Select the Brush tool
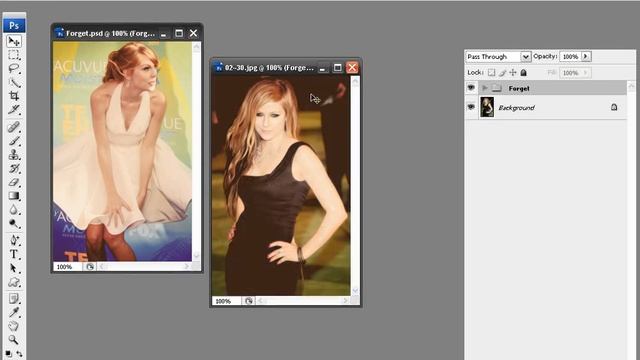The image size is (640, 360). [x=14, y=141]
